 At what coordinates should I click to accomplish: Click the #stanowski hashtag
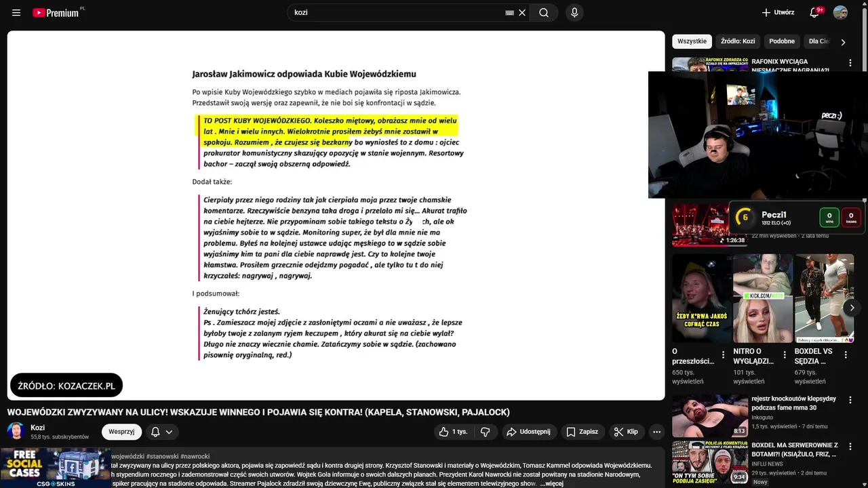pos(162,457)
